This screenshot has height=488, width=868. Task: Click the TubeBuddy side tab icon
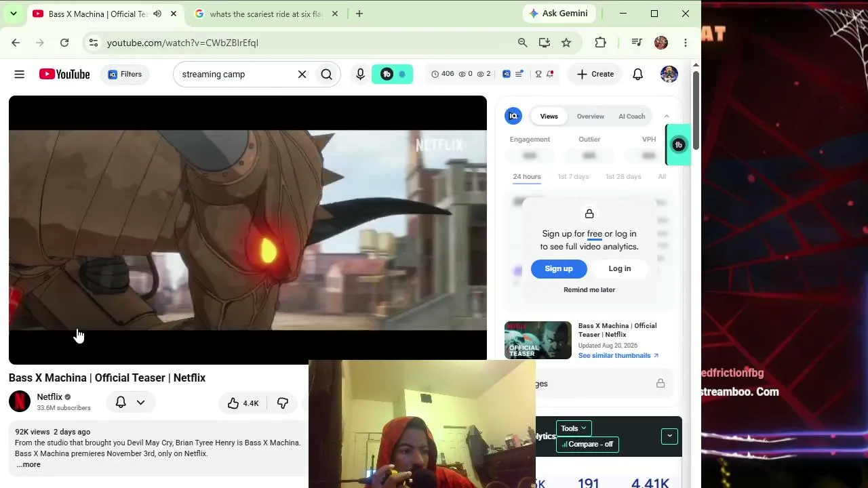(x=678, y=145)
